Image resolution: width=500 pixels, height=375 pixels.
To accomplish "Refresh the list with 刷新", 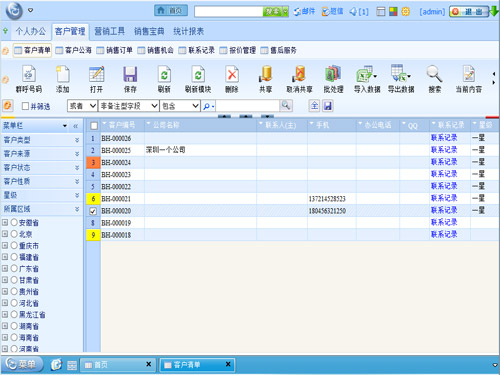I will click(x=164, y=79).
